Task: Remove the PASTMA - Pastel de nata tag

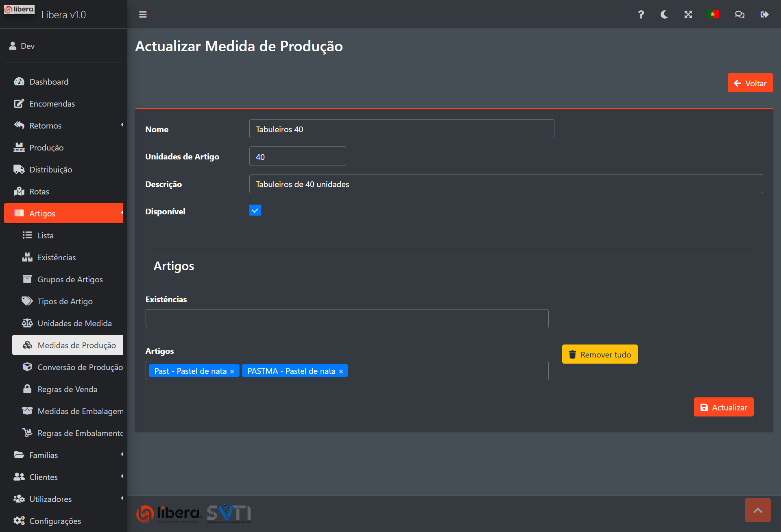Action: tap(341, 371)
